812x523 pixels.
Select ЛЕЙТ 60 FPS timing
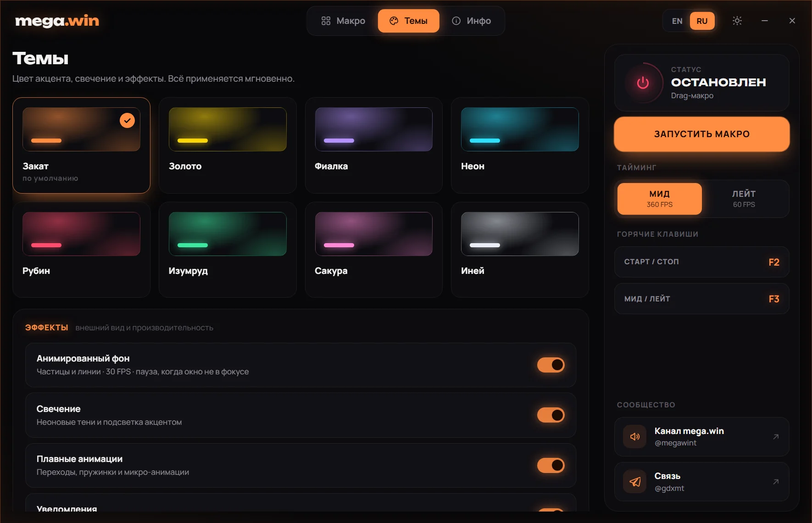[744, 199]
